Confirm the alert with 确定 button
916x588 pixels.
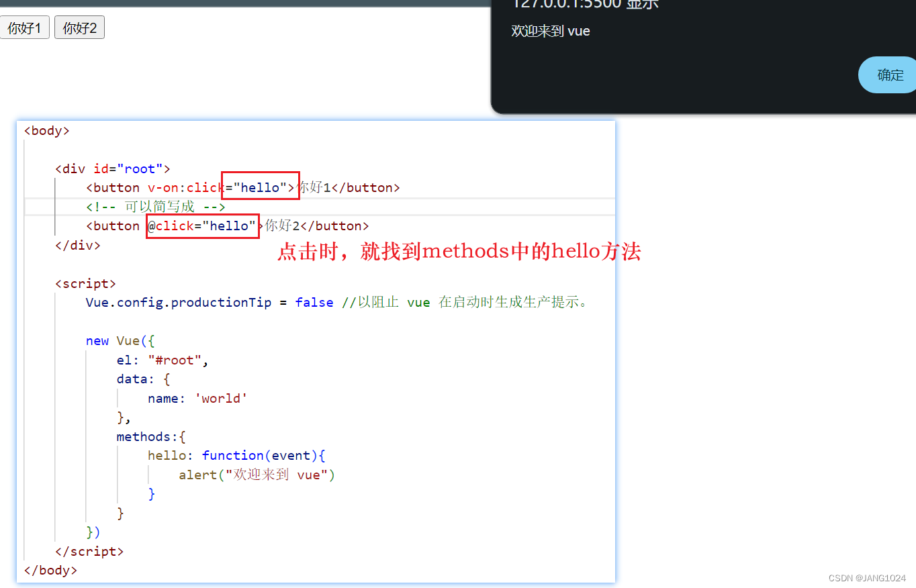889,75
